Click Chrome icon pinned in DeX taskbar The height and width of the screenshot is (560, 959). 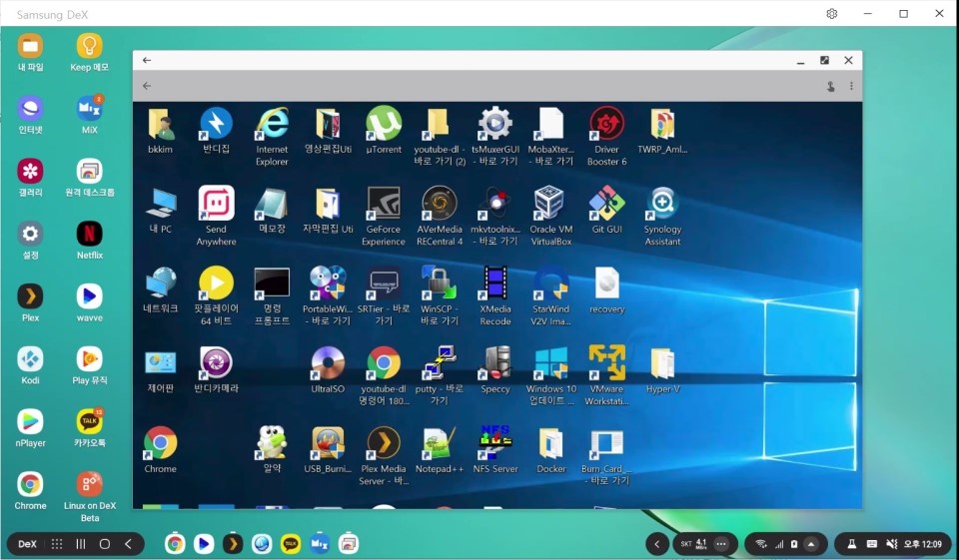[175, 543]
